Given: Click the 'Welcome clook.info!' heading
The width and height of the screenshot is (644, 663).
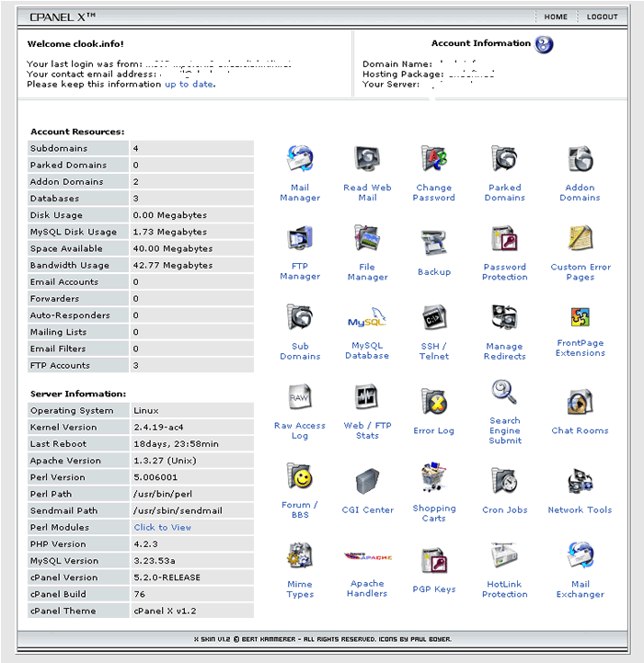Looking at the screenshot, I should (75, 44).
